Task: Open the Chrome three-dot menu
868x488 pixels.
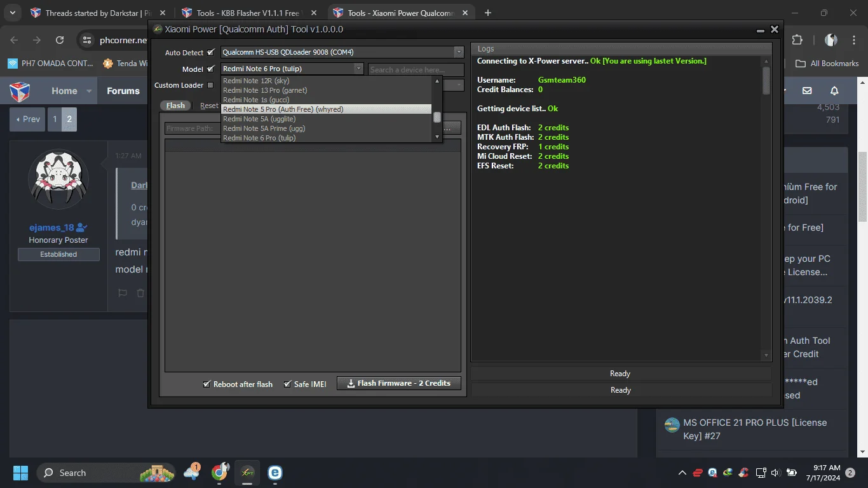Action: click(x=853, y=40)
